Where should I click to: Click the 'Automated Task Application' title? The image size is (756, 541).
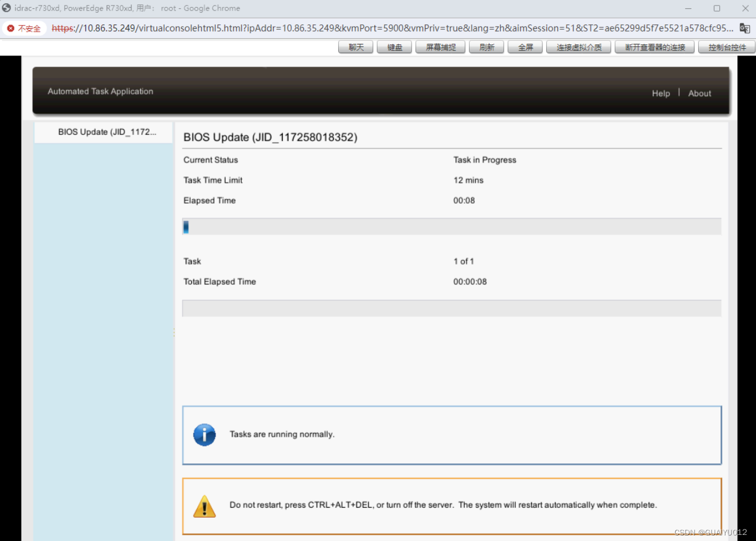(100, 92)
